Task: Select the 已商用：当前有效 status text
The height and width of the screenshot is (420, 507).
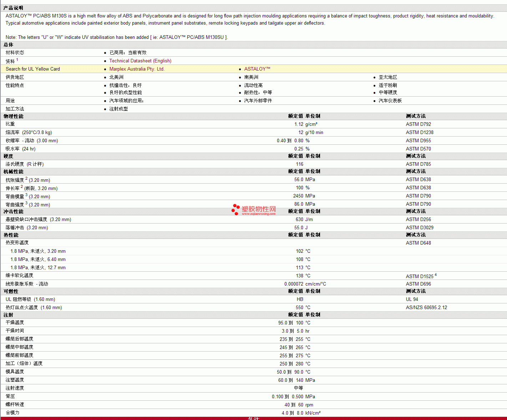Action: point(128,53)
